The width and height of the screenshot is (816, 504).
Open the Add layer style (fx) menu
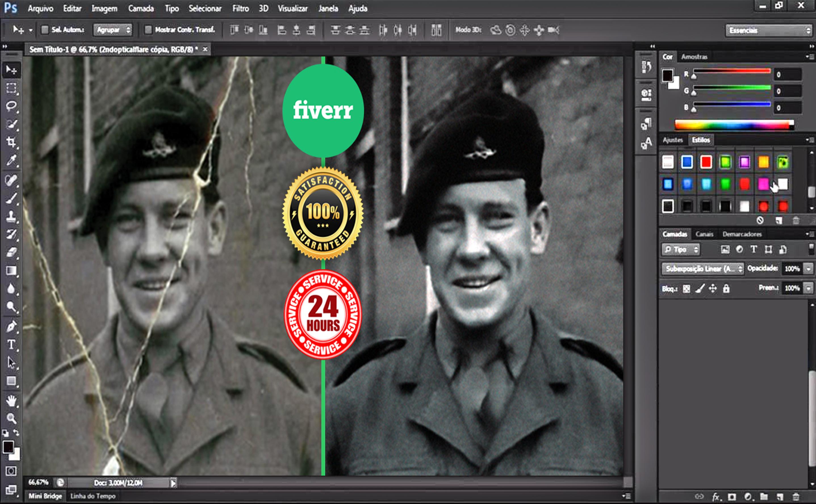point(716,496)
